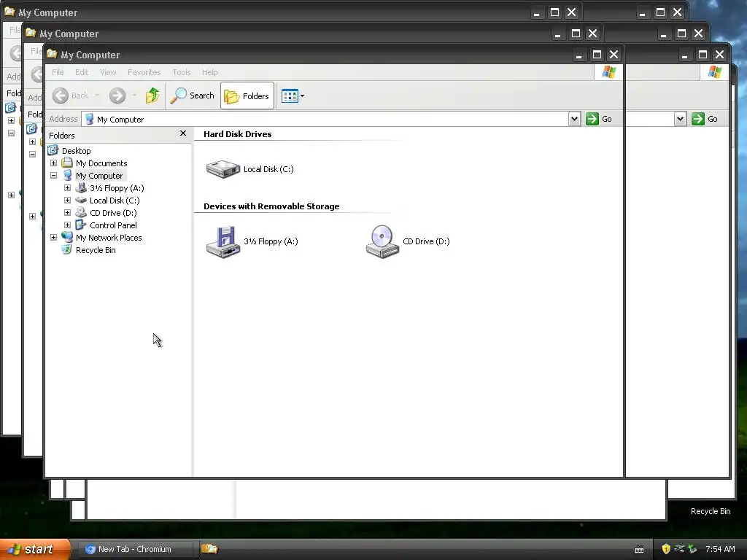Expand Local Disk (C:) in the tree
The width and height of the screenshot is (747, 560).
click(x=67, y=201)
